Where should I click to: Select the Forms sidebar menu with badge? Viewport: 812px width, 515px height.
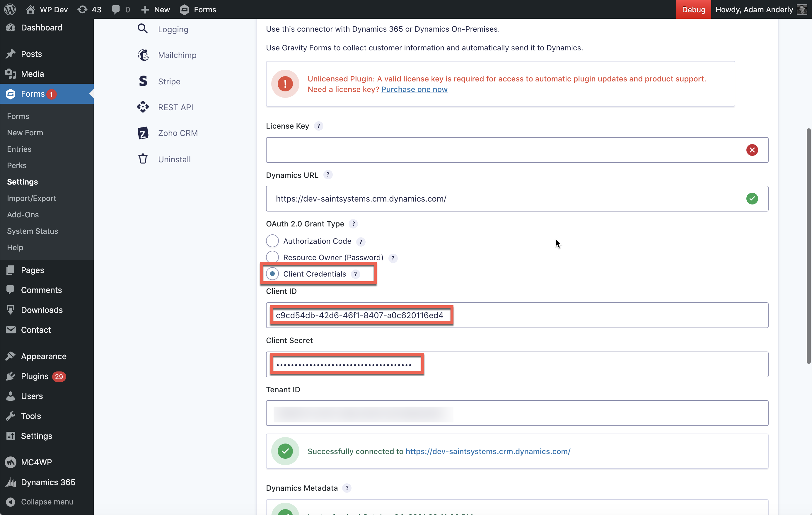pos(47,94)
